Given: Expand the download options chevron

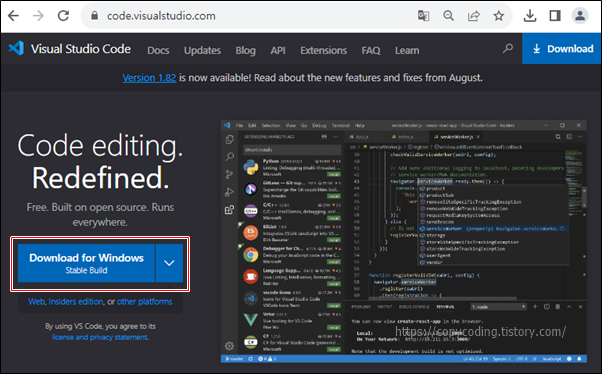Looking at the screenshot, I should 169,263.
